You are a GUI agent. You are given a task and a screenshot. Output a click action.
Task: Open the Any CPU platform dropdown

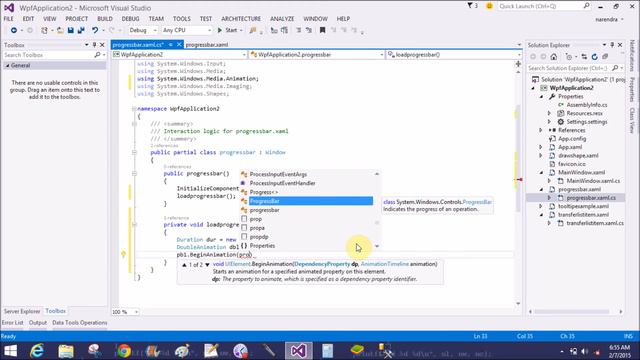187,30
